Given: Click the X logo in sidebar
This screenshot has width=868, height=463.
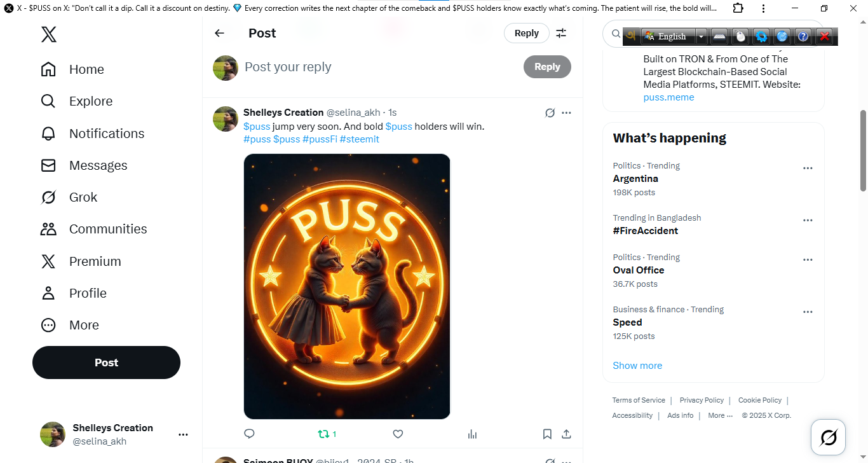Looking at the screenshot, I should tap(49, 34).
